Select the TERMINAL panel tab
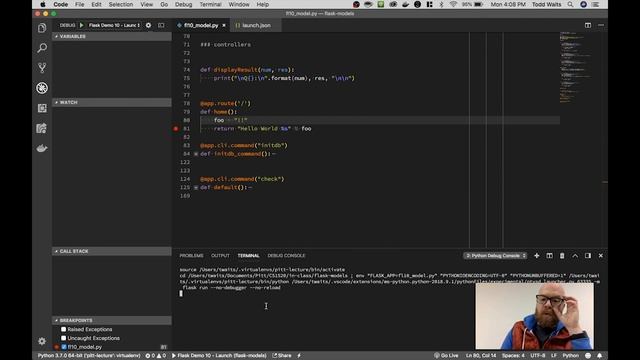The width and height of the screenshot is (640, 360). pyautogui.click(x=249, y=256)
